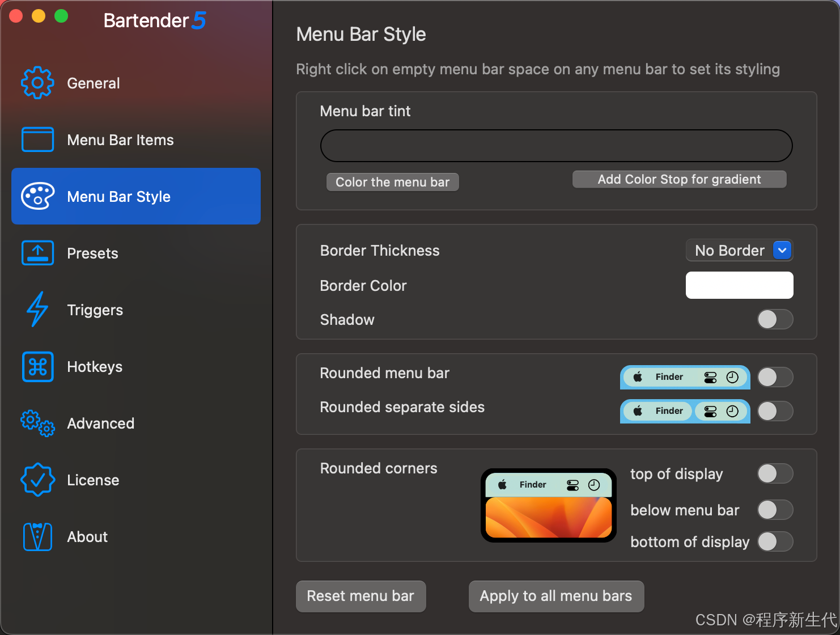The width and height of the screenshot is (840, 635).
Task: Show the License section
Action: click(x=136, y=480)
